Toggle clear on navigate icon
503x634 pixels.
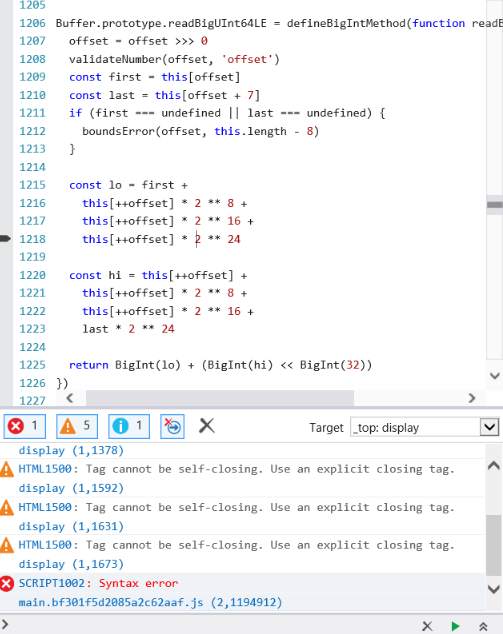point(173,426)
